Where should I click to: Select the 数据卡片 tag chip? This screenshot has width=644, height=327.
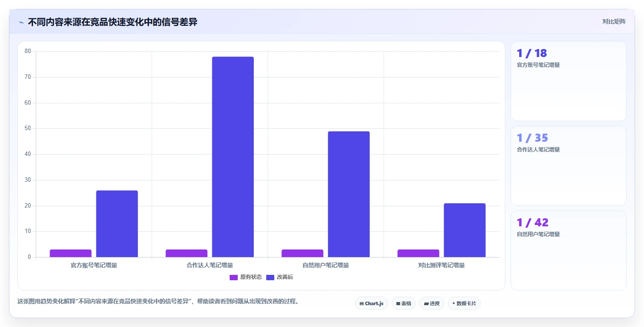(464, 303)
